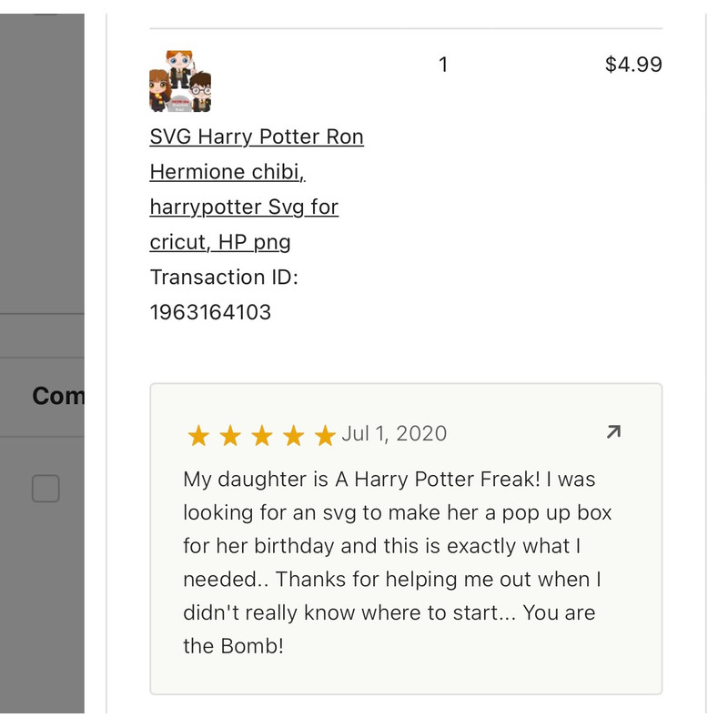Click the $4.99 item price

[x=633, y=65]
